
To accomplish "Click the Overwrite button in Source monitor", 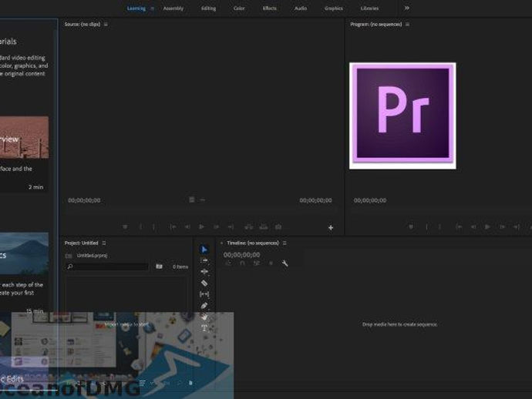I will tap(263, 226).
